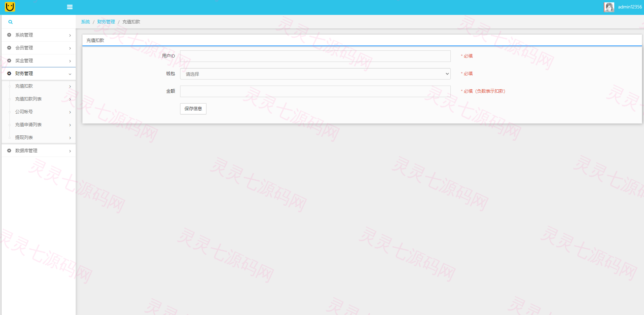Open the admin user avatar

coord(609,7)
